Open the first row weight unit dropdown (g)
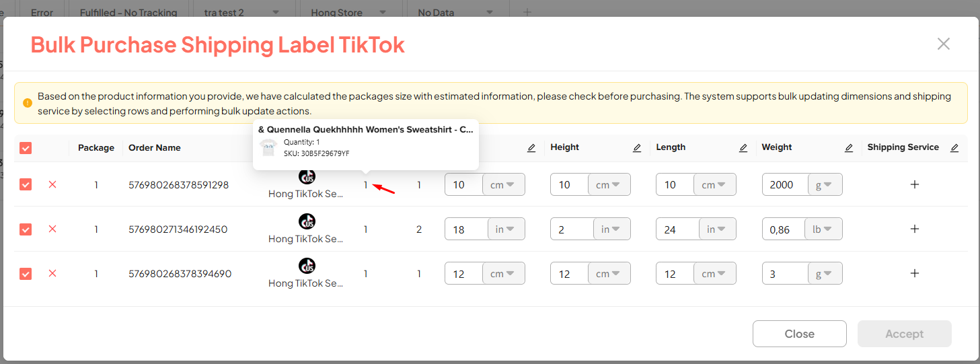Screen dimensions: 980x364 point(823,185)
